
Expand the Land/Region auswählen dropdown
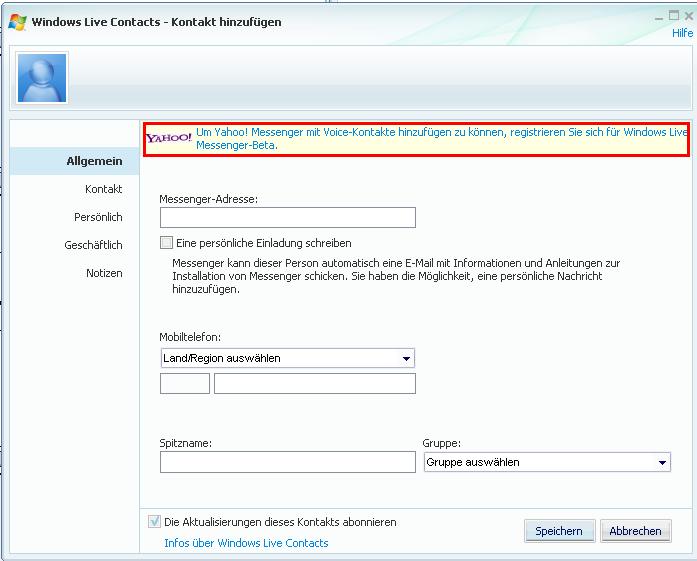(x=406, y=358)
